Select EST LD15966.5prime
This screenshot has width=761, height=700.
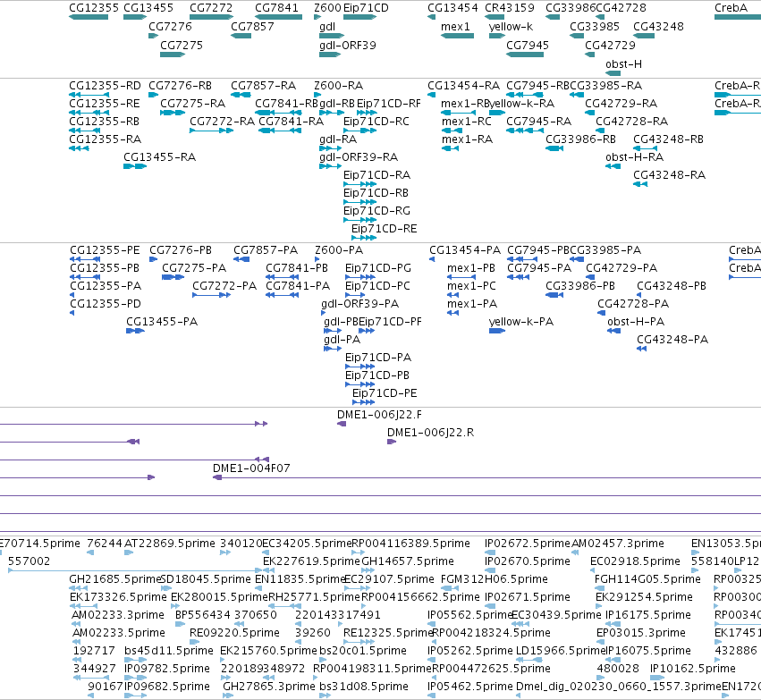click(x=561, y=651)
